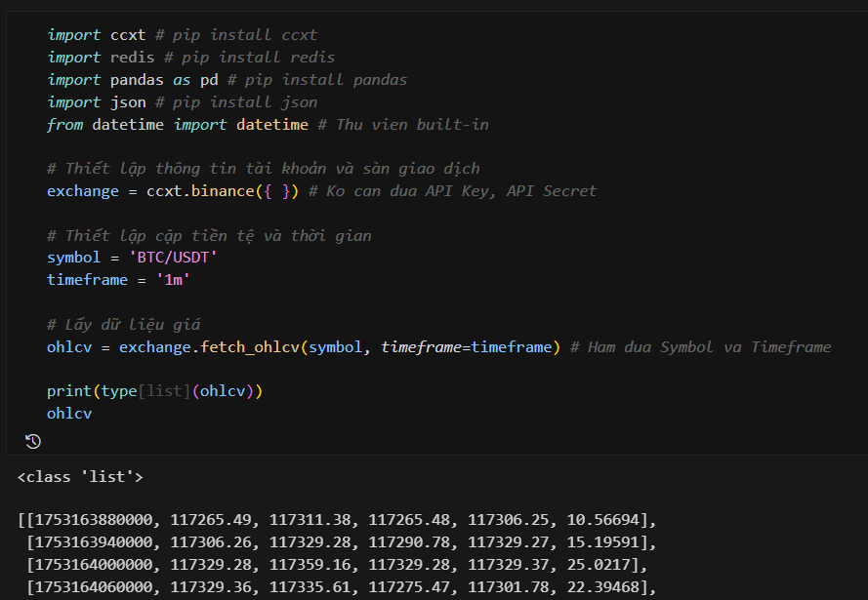Click the from datetime import datetime line

click(x=177, y=125)
